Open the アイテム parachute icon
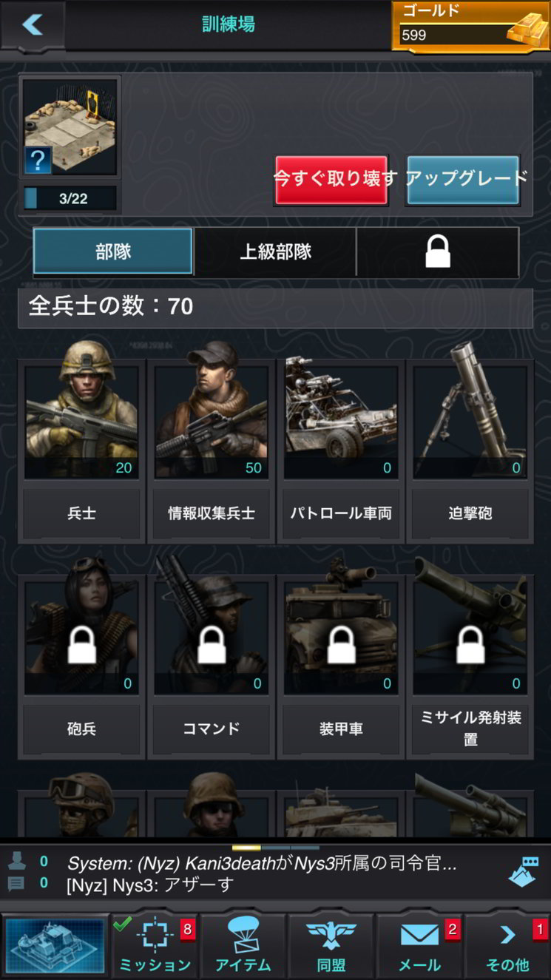551x980 pixels. [x=243, y=933]
